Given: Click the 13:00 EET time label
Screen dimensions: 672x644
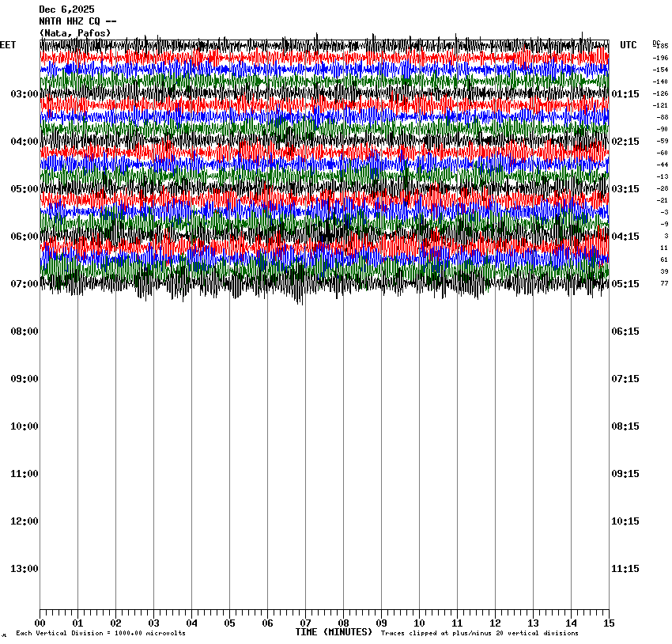Looking at the screenshot, I should (24, 569).
